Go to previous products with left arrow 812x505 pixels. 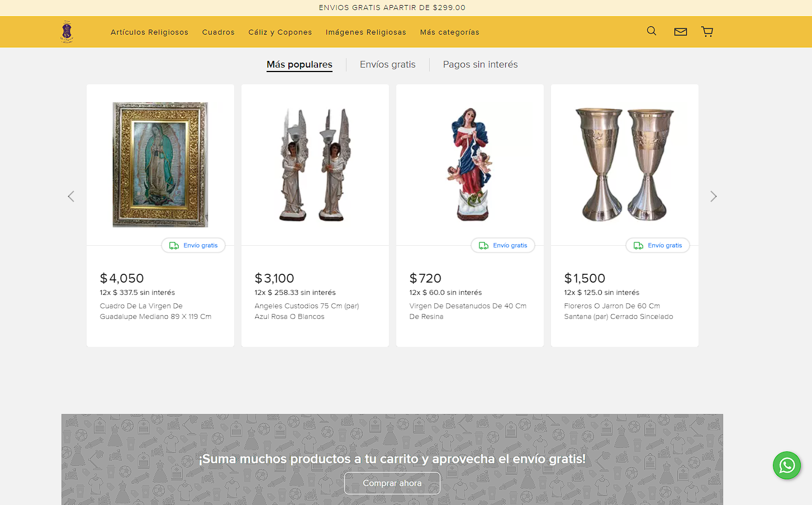click(71, 197)
